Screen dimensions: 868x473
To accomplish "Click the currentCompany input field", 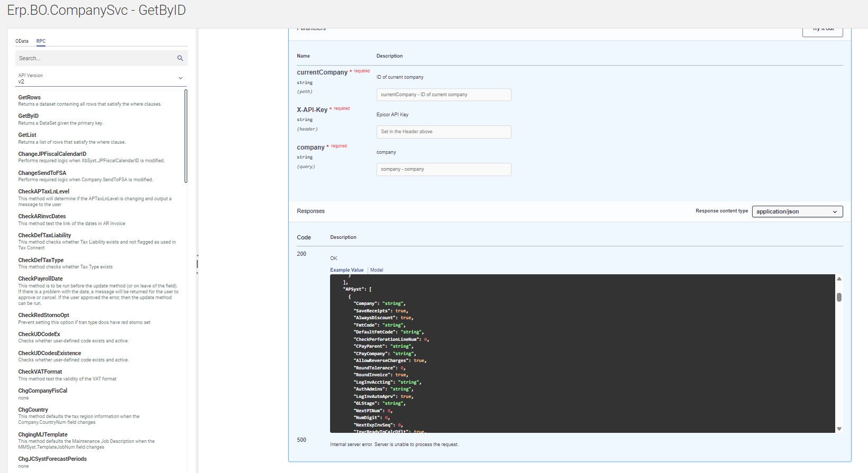I will tap(443, 95).
